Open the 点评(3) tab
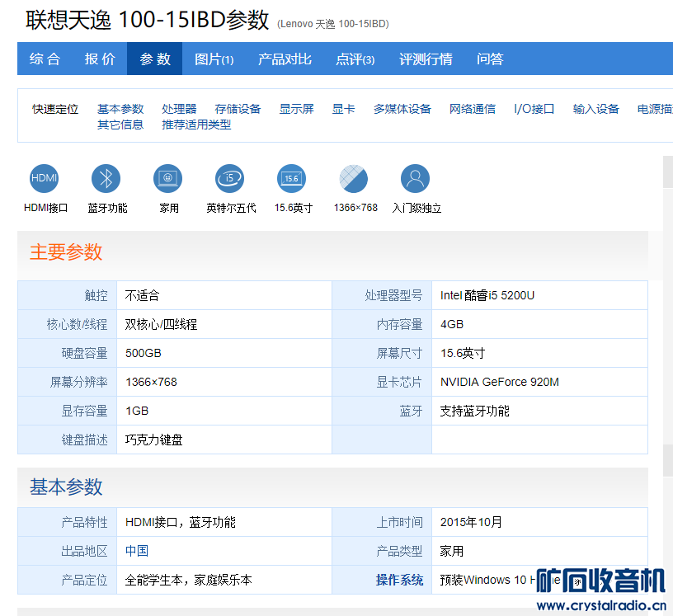Image resolution: width=673 pixels, height=616 pixels. pos(355,59)
